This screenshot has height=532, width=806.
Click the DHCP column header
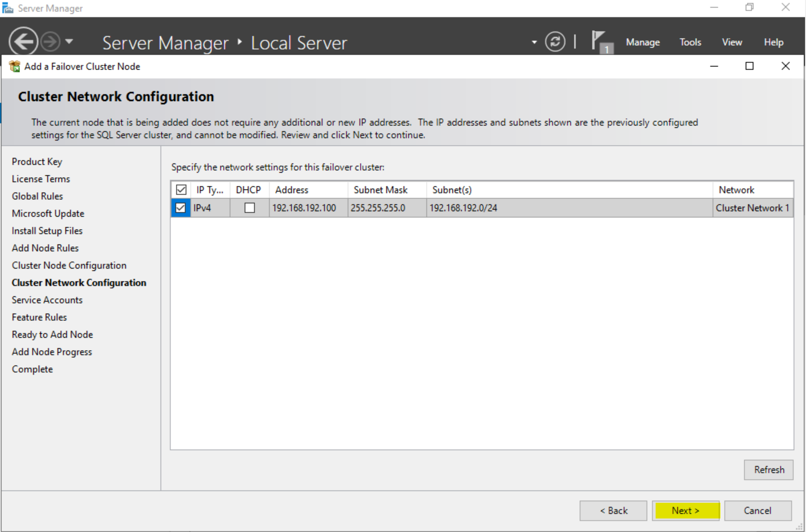249,190
